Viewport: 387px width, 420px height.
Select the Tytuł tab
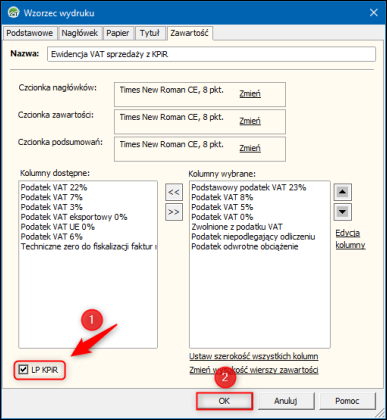[x=150, y=33]
